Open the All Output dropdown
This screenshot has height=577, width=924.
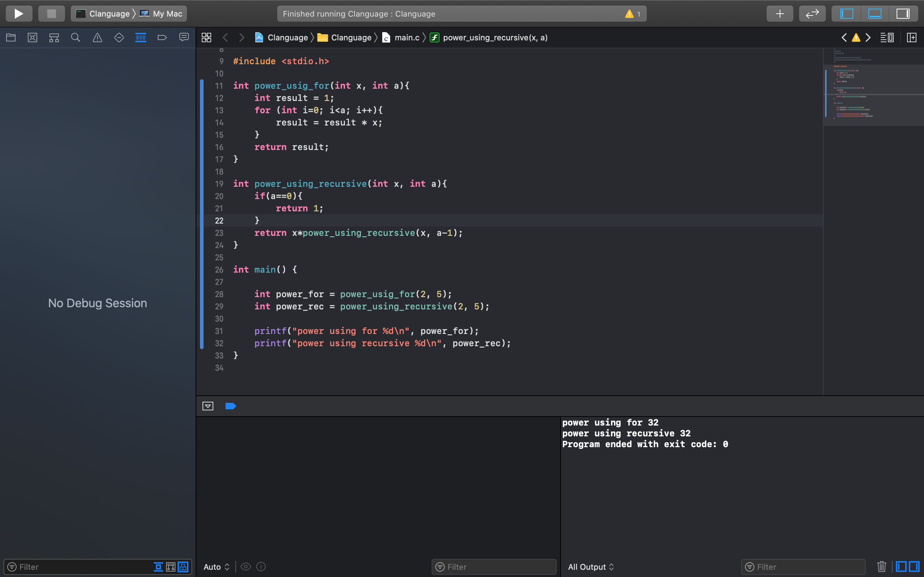tap(590, 567)
